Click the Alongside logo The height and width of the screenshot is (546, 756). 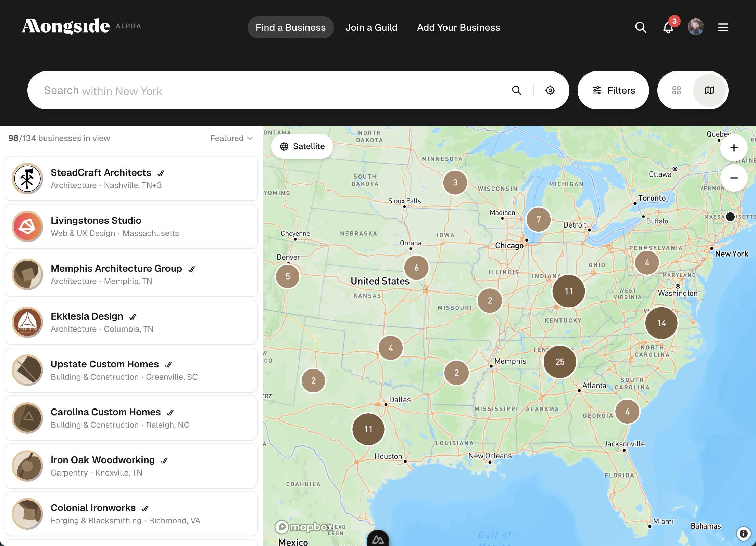tap(66, 26)
